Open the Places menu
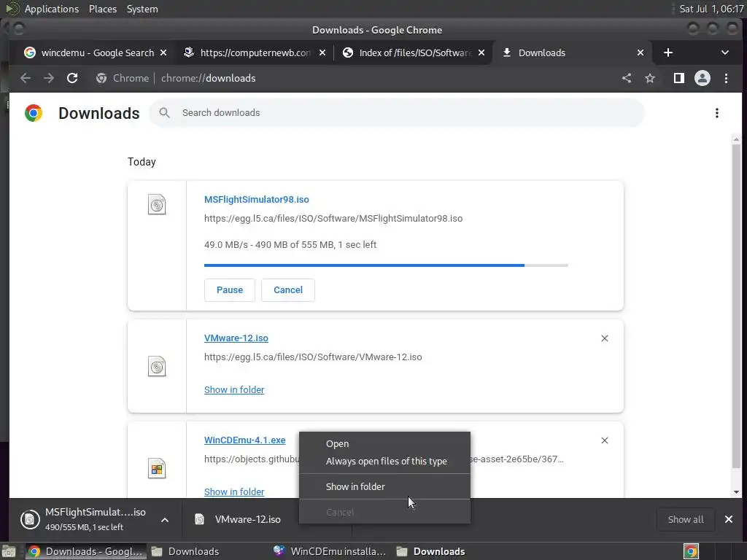The image size is (747, 560). pos(102,9)
